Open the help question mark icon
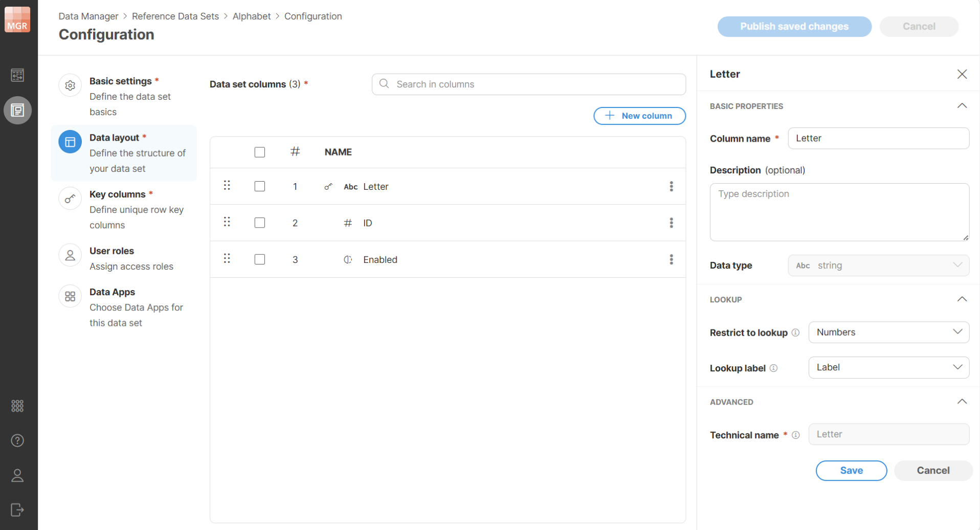The image size is (980, 530). tap(17, 440)
